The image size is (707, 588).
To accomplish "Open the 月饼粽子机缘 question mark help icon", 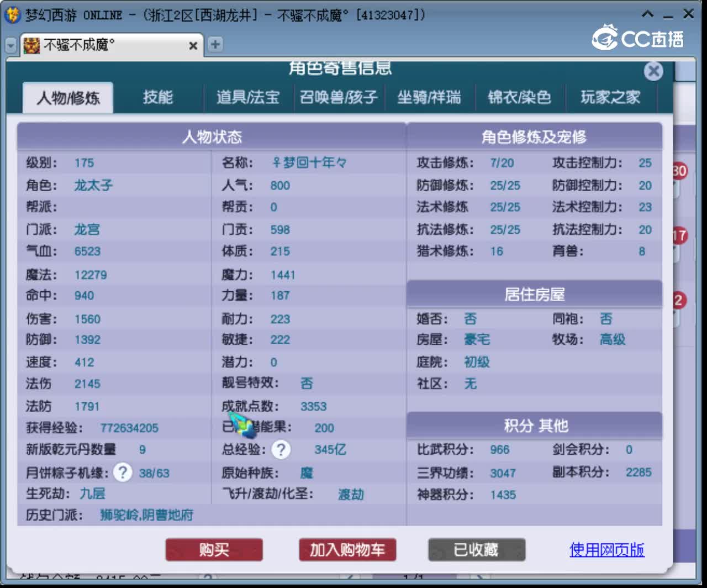I will click(x=123, y=473).
